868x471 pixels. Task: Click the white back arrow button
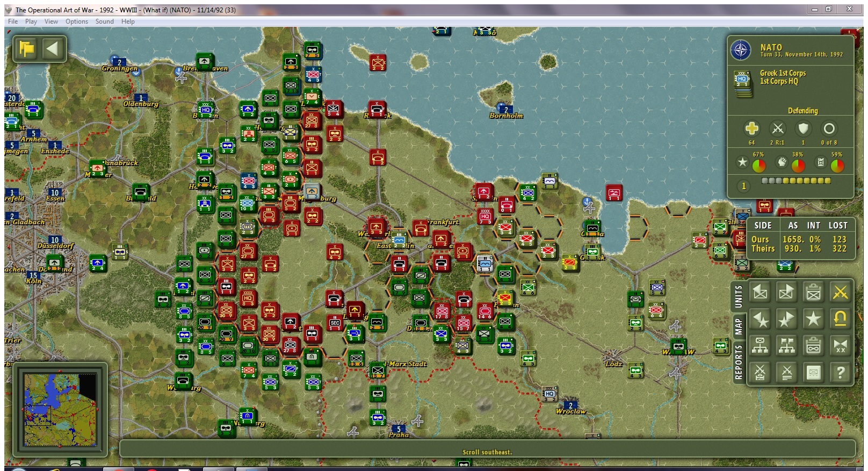52,49
